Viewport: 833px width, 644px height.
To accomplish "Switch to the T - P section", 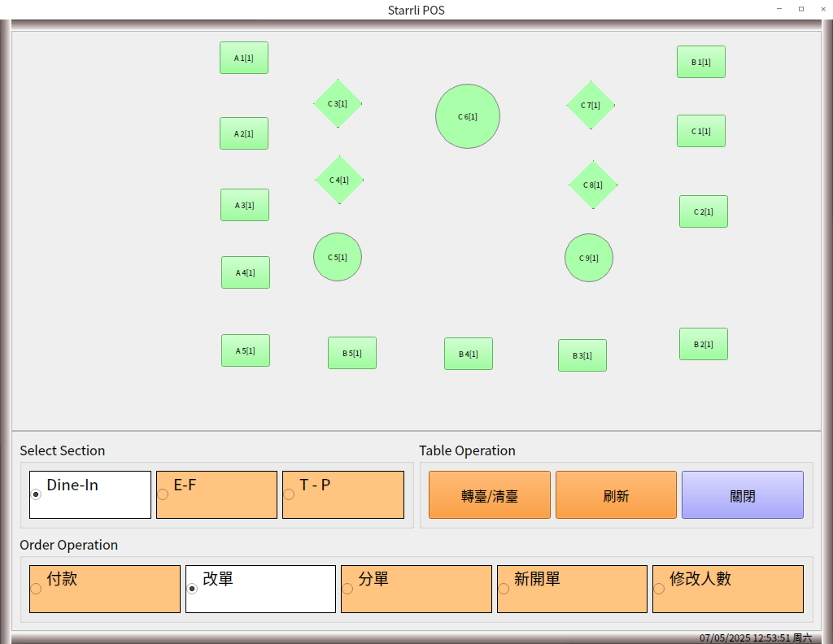I will [342, 494].
